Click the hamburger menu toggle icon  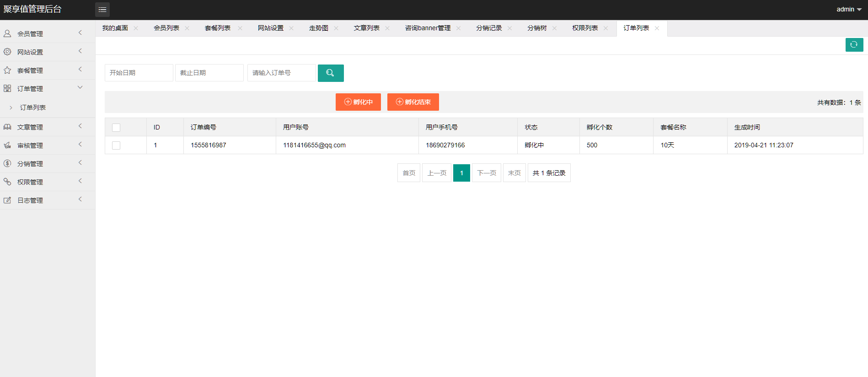click(102, 10)
